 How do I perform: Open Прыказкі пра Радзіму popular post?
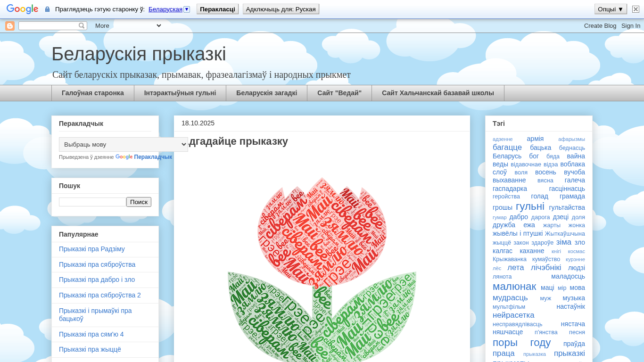coord(92,249)
